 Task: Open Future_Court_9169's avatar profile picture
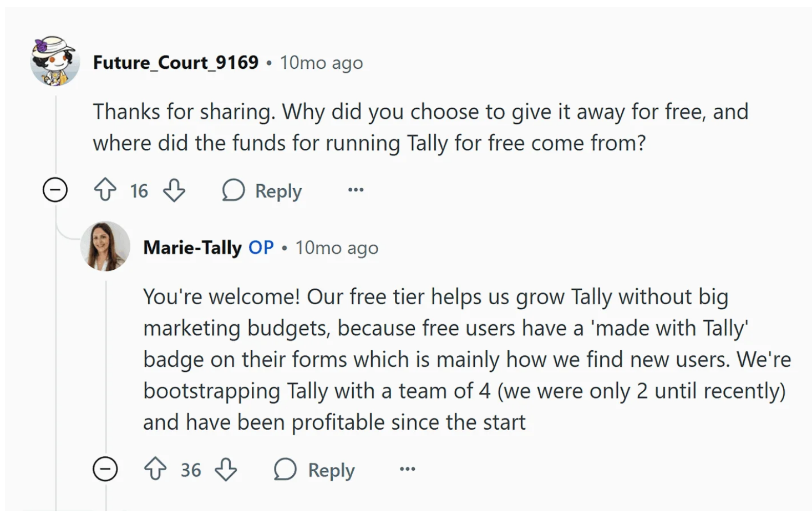55,61
